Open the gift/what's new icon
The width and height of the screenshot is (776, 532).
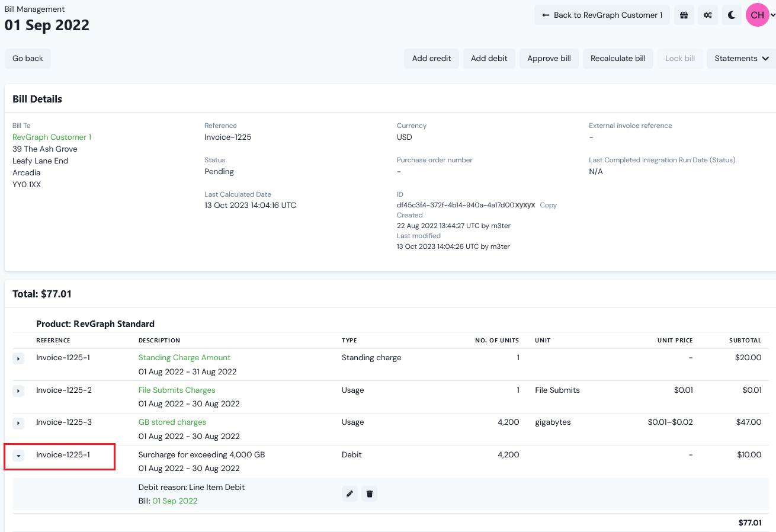tap(684, 15)
